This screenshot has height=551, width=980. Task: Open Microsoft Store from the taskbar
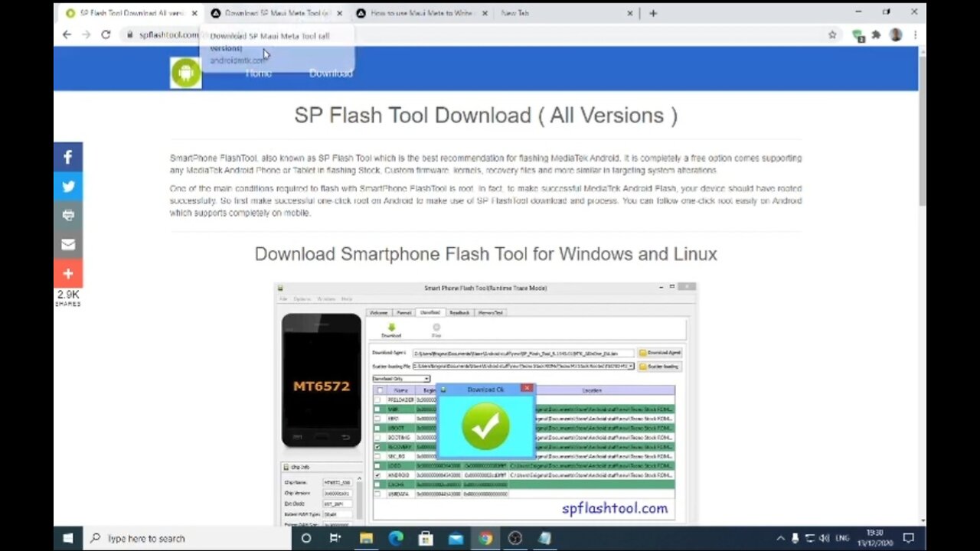point(426,538)
